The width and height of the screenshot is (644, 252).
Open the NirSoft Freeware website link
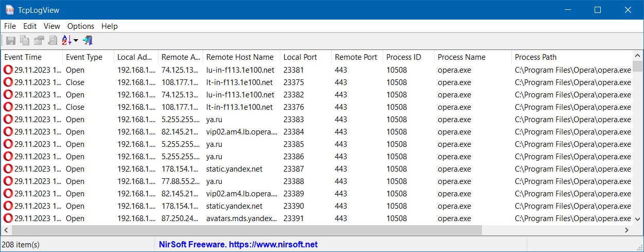(x=238, y=244)
